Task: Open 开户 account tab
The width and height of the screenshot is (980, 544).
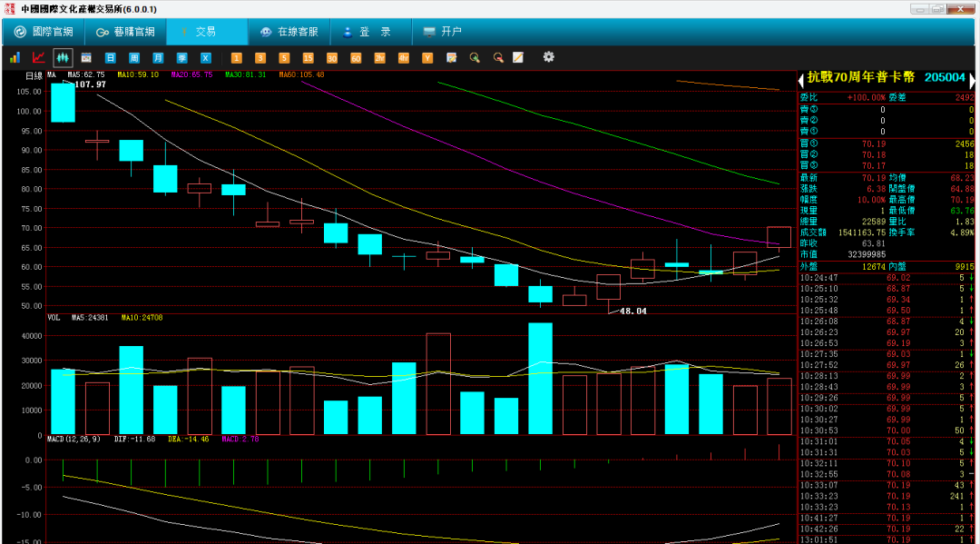Action: tap(443, 31)
